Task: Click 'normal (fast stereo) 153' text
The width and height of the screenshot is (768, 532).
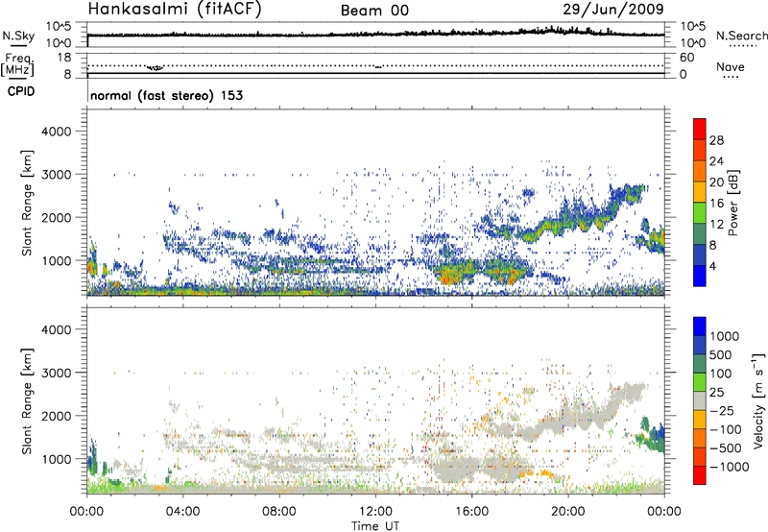Action: 166,95
